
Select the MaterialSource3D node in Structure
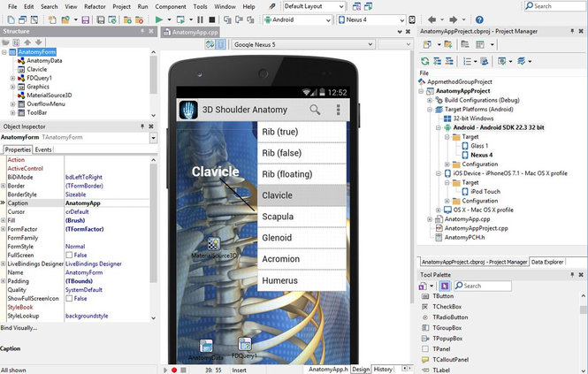(x=50, y=95)
